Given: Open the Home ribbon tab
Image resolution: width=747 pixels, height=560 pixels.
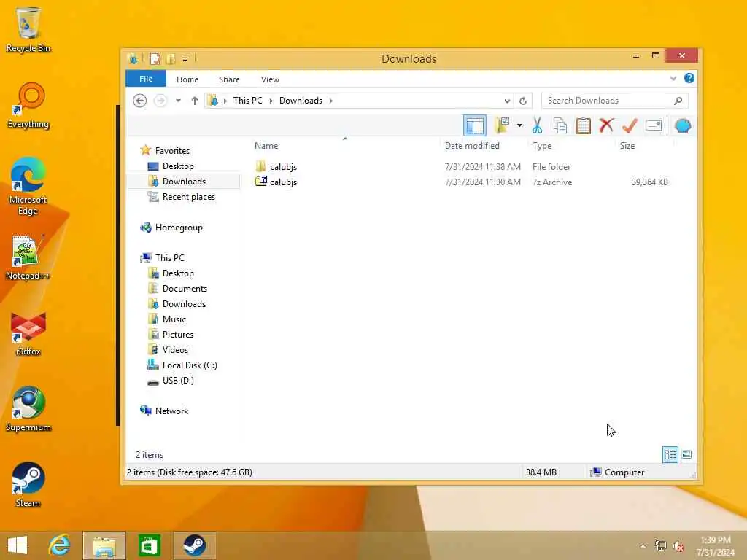Looking at the screenshot, I should click(x=187, y=79).
